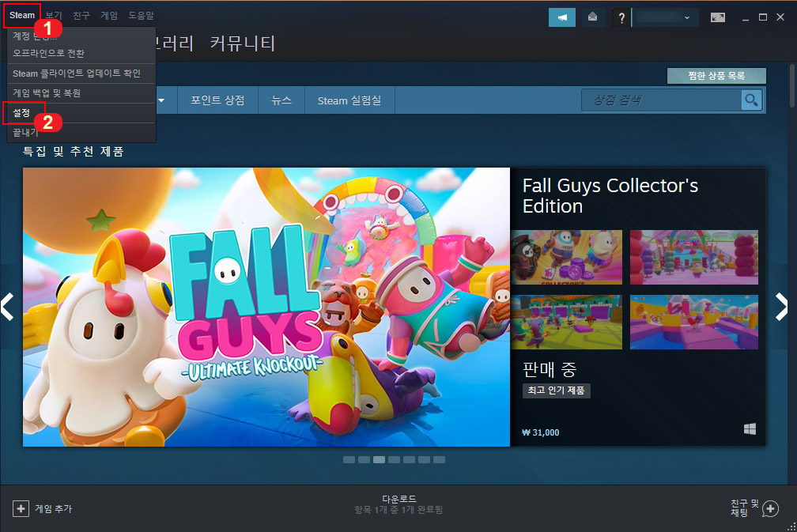Open the 뉴스 store tab
797x532 pixels.
[281, 100]
